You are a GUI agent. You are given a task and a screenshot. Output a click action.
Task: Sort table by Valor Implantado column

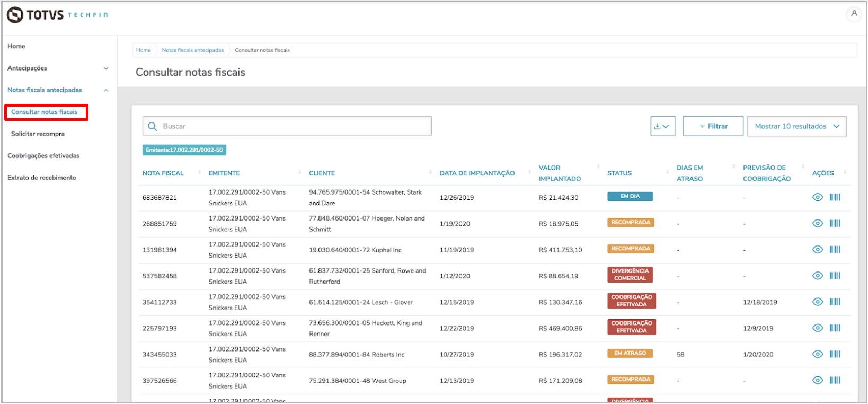pos(598,167)
